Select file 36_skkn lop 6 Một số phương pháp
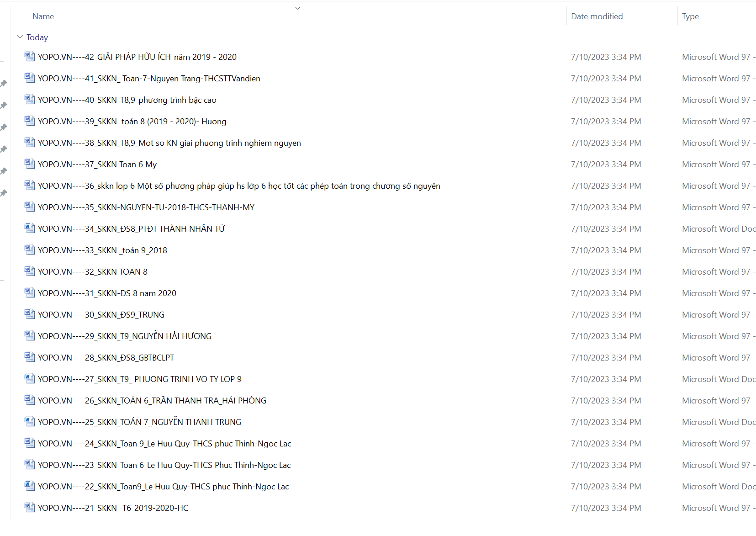 coord(239,186)
